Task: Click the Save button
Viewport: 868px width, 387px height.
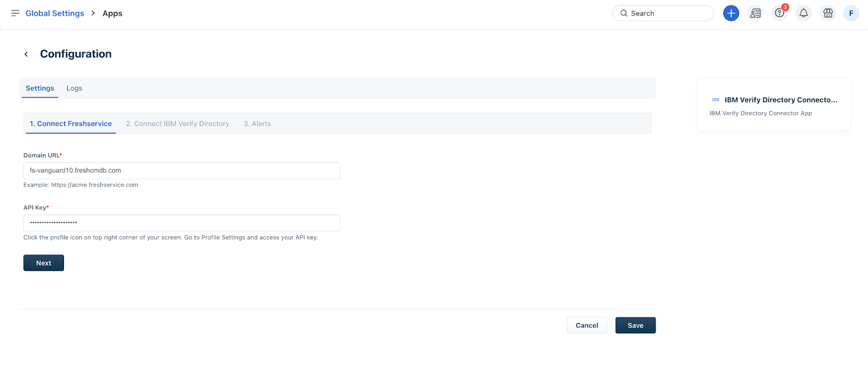Action: pos(635,325)
